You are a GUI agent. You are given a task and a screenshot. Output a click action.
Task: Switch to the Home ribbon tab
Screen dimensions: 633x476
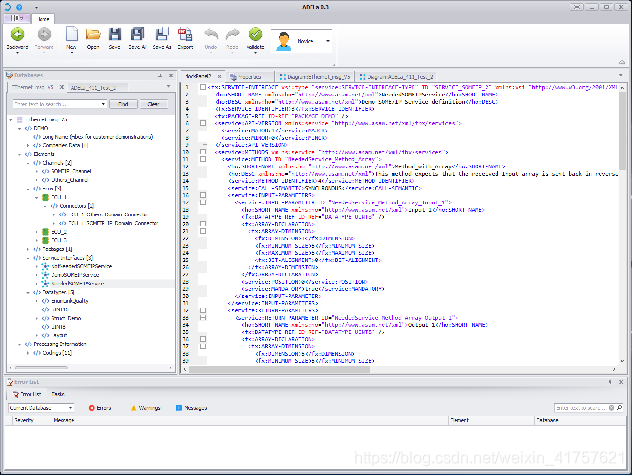(x=41, y=18)
